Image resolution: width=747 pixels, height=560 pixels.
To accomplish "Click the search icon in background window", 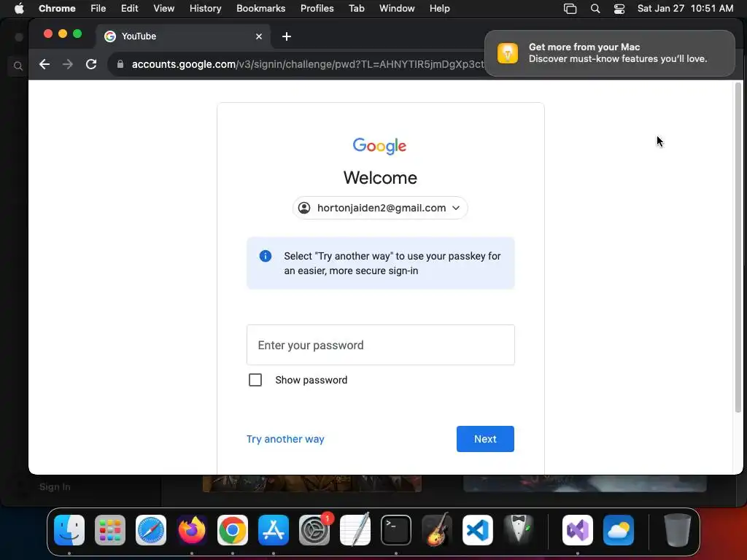I will point(18,66).
